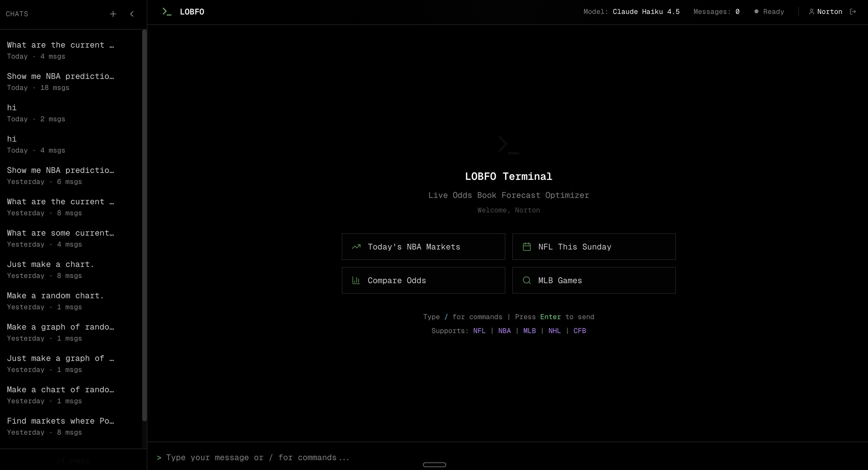This screenshot has width=868, height=470.
Task: Collapse the chats sidebar with the chevron
Action: point(132,14)
